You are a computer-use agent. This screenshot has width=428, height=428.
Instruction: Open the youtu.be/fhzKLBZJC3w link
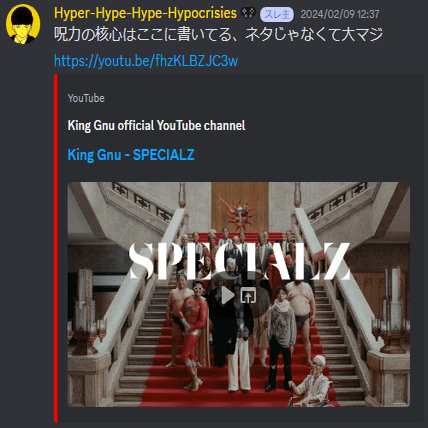tap(146, 61)
